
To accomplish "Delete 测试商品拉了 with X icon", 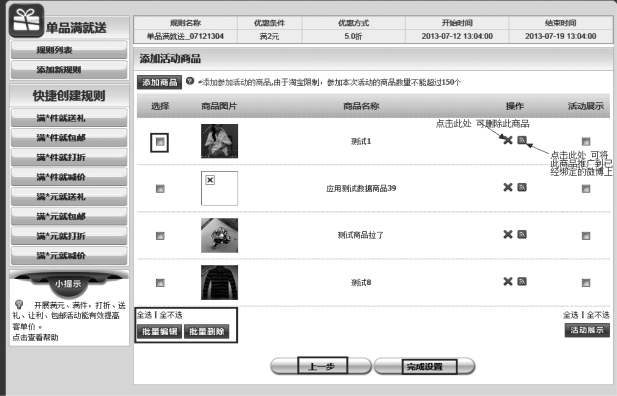I will pyautogui.click(x=508, y=235).
